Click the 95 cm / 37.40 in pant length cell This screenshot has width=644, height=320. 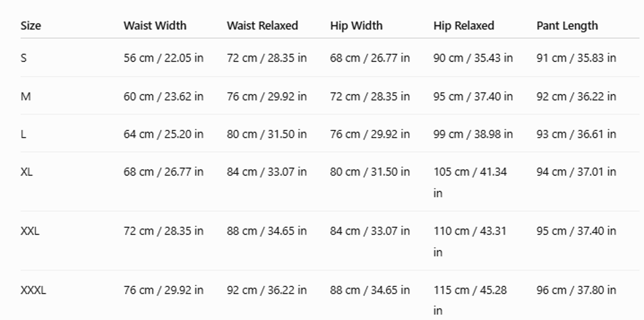(x=576, y=231)
